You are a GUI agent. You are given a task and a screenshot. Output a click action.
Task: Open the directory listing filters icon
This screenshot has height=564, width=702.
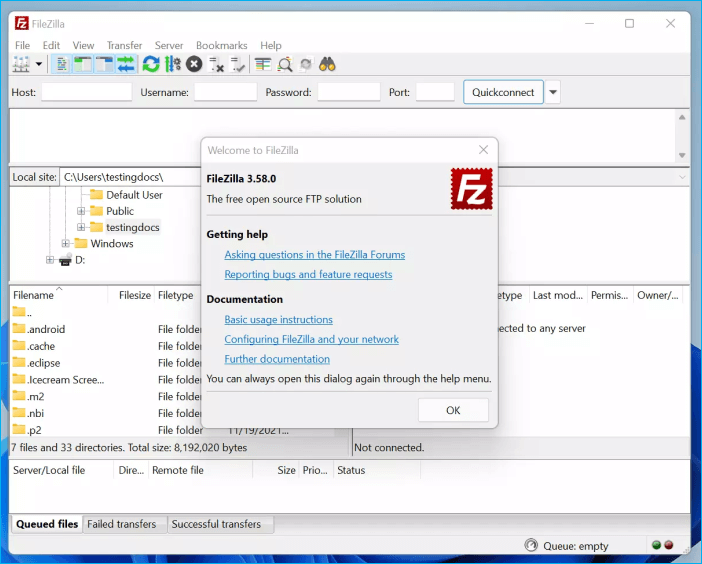pyautogui.click(x=263, y=64)
